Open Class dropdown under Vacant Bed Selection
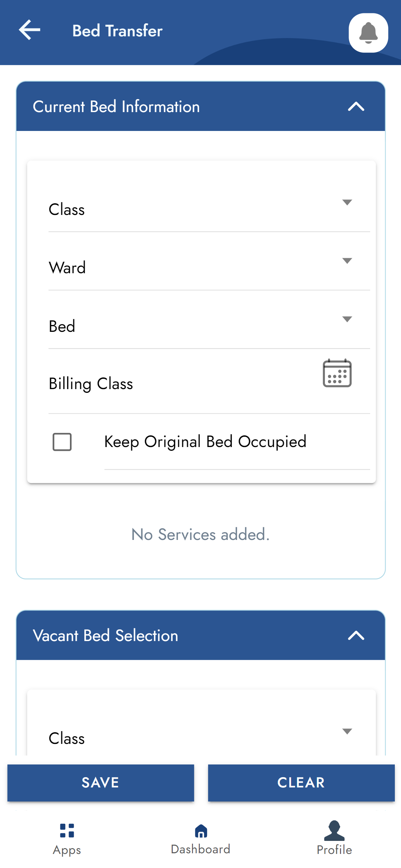 click(x=347, y=732)
